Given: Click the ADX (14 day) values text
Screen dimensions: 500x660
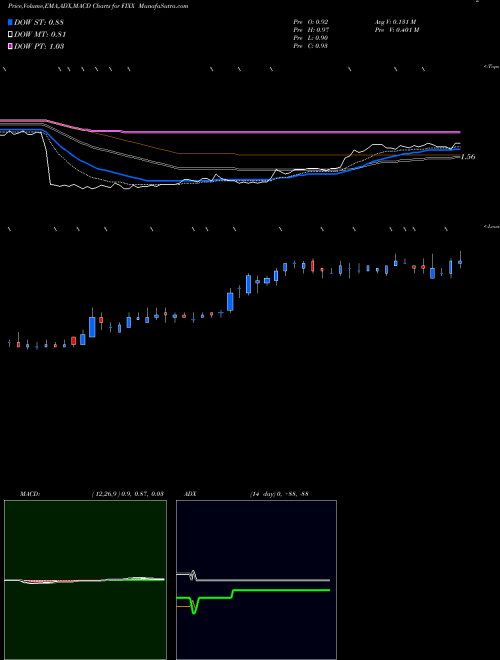Looking at the screenshot, I should [279, 494].
